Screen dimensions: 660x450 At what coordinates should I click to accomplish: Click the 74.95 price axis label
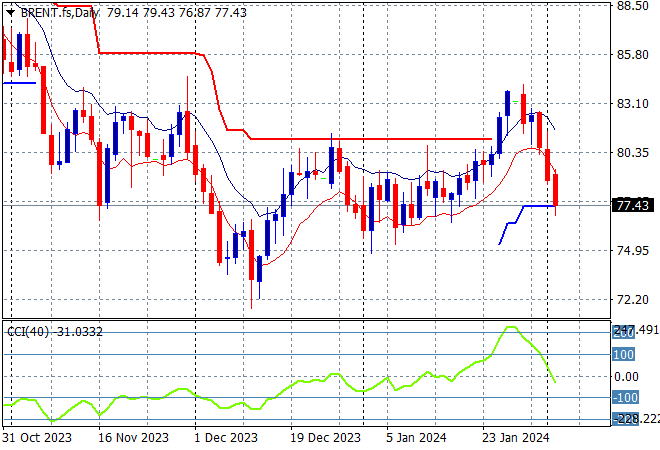point(633,250)
